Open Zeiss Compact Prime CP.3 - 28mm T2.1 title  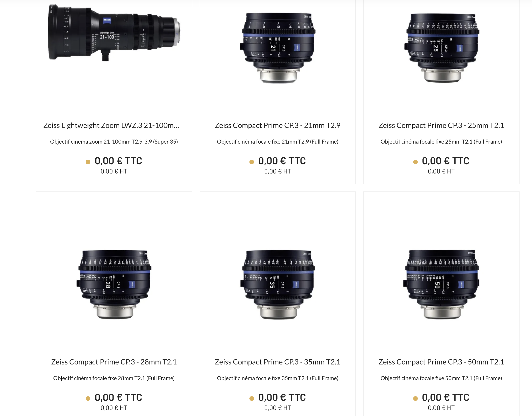click(114, 362)
